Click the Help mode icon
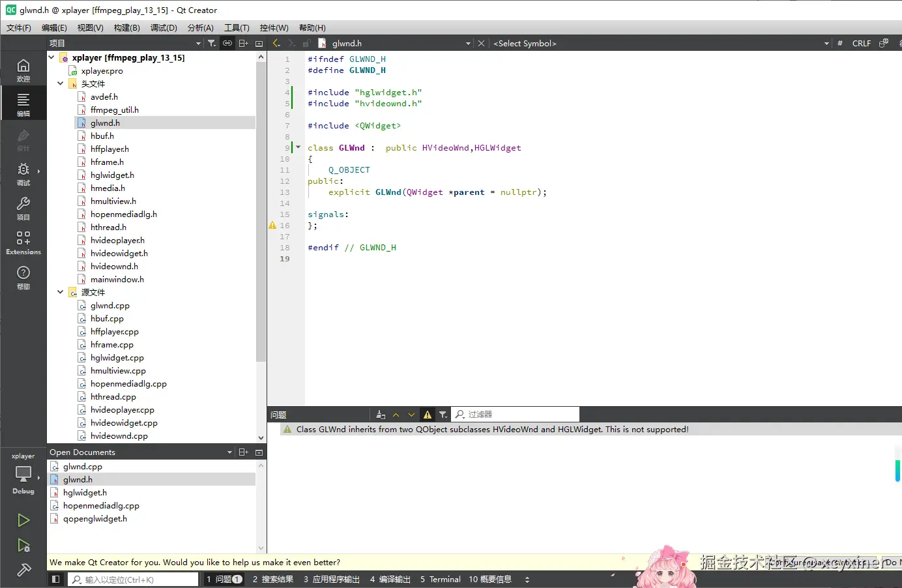The height and width of the screenshot is (588, 902). pyautogui.click(x=23, y=277)
